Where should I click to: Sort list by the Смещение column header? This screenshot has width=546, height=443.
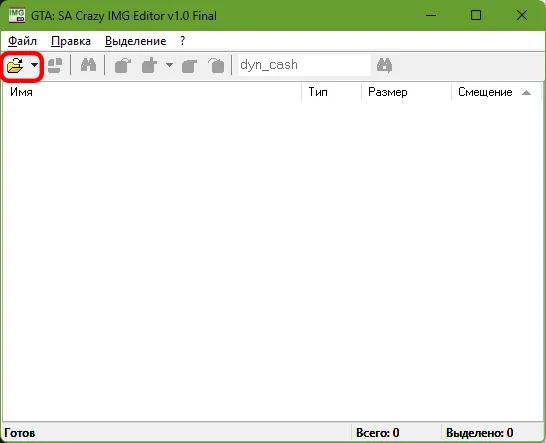(x=497, y=92)
